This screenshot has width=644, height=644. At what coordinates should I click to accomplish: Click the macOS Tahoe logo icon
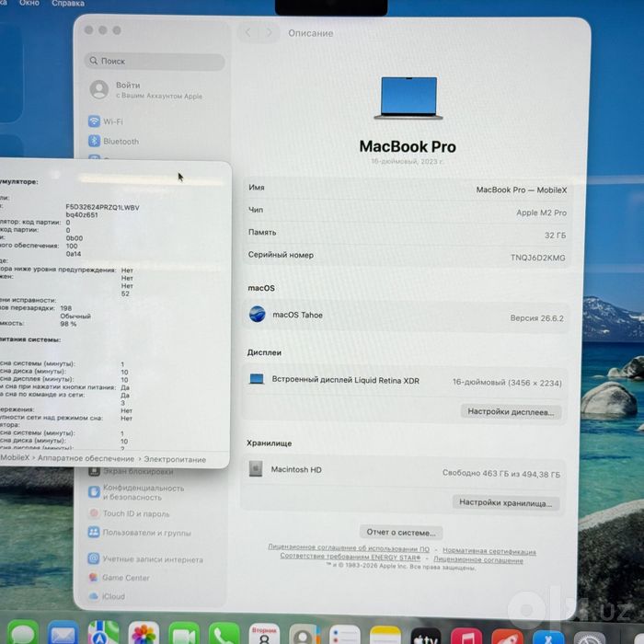coord(257,315)
